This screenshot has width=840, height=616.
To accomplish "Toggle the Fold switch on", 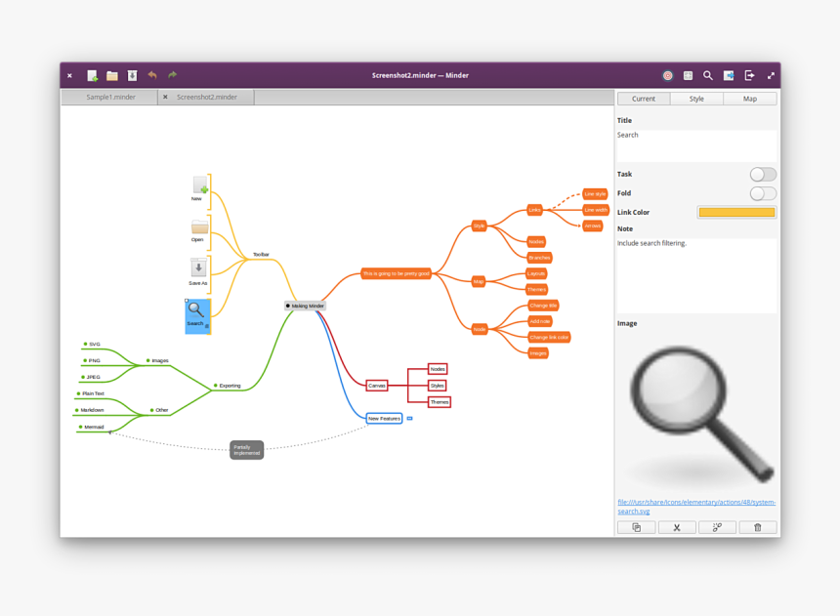I will pyautogui.click(x=763, y=193).
